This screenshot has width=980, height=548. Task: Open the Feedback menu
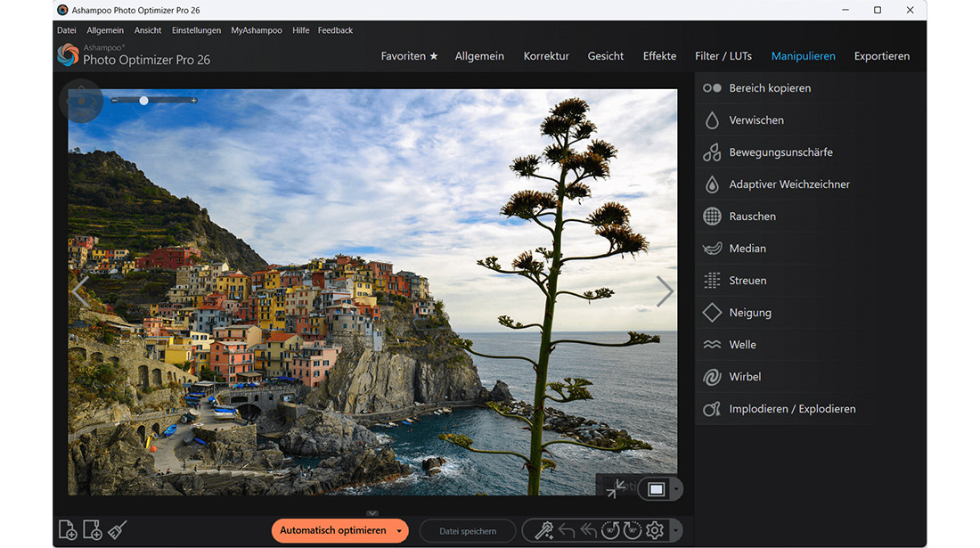point(335,30)
